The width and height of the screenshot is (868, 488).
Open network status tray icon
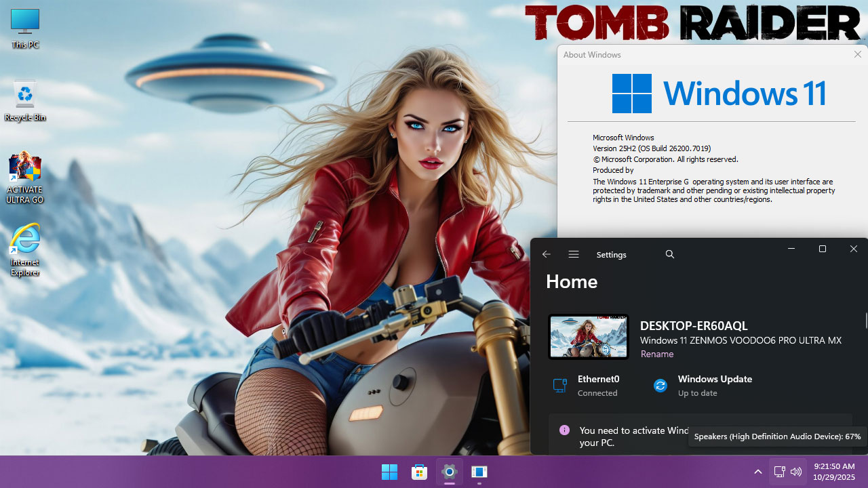780,472
